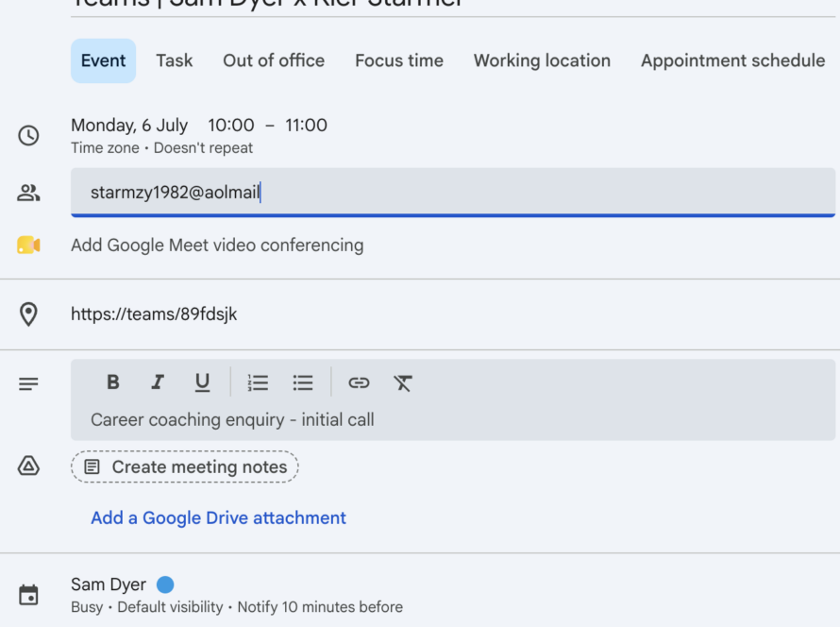Click the guests email input field
This screenshot has width=840, height=627.
453,192
